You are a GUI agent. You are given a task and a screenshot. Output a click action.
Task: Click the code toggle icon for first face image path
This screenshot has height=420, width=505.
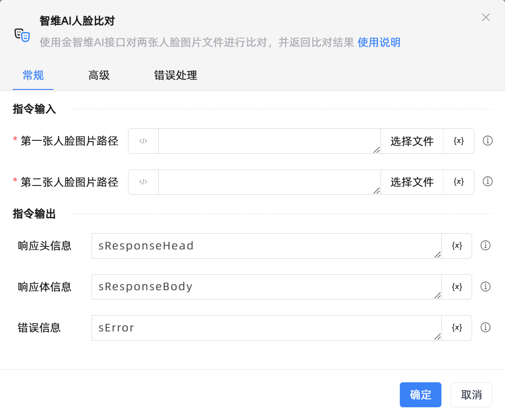143,141
